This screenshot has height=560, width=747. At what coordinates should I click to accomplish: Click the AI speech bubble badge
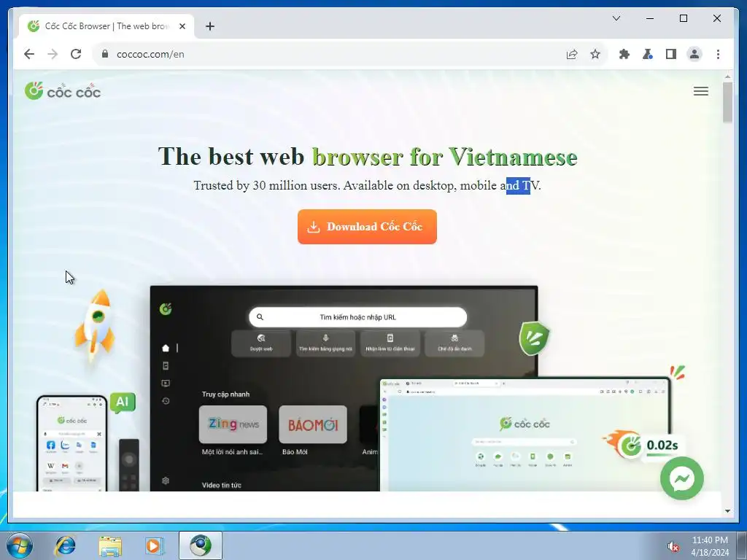[x=123, y=402]
